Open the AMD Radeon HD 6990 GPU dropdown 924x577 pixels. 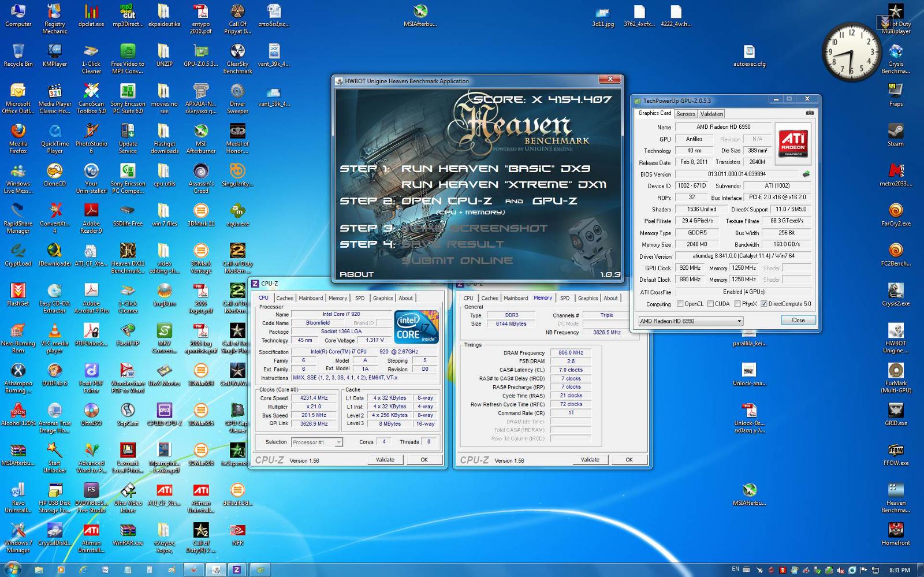point(690,321)
